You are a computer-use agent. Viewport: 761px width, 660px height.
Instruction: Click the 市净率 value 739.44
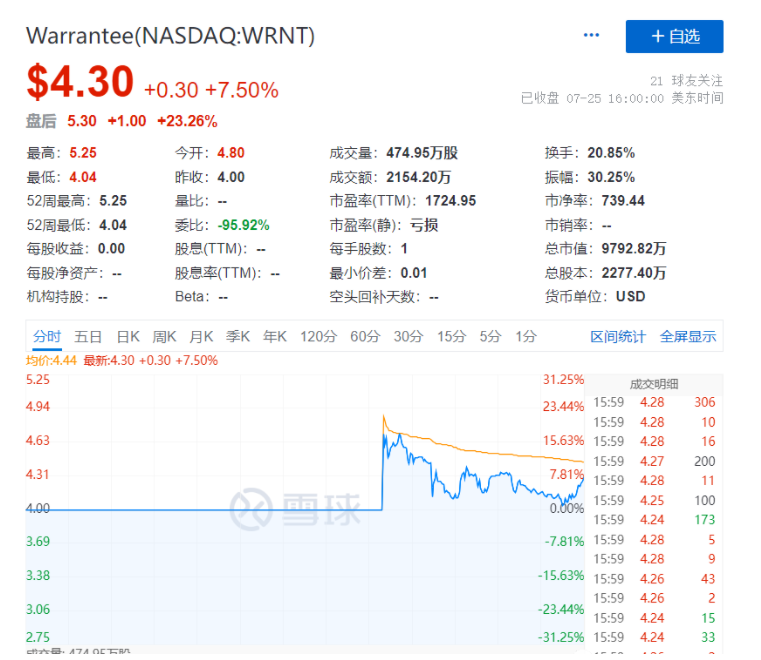click(x=623, y=201)
